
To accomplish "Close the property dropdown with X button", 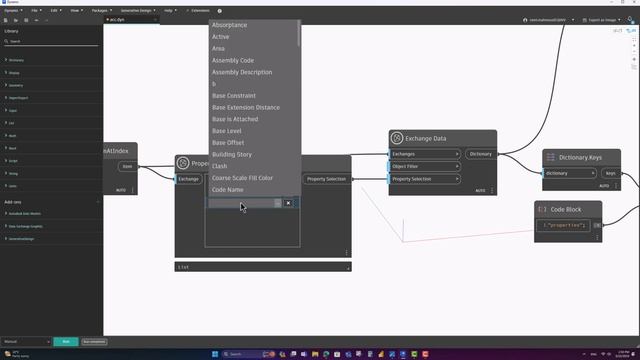I will [x=288, y=203].
